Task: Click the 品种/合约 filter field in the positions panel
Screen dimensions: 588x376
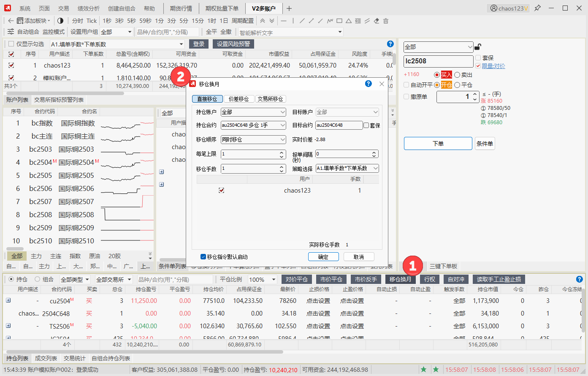Action: click(175, 280)
